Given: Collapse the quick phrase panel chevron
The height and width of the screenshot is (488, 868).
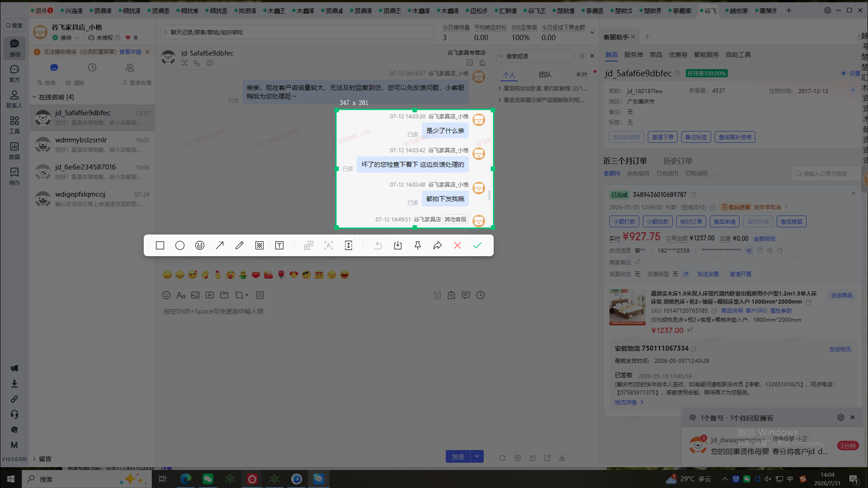Looking at the screenshot, I should point(582,56).
